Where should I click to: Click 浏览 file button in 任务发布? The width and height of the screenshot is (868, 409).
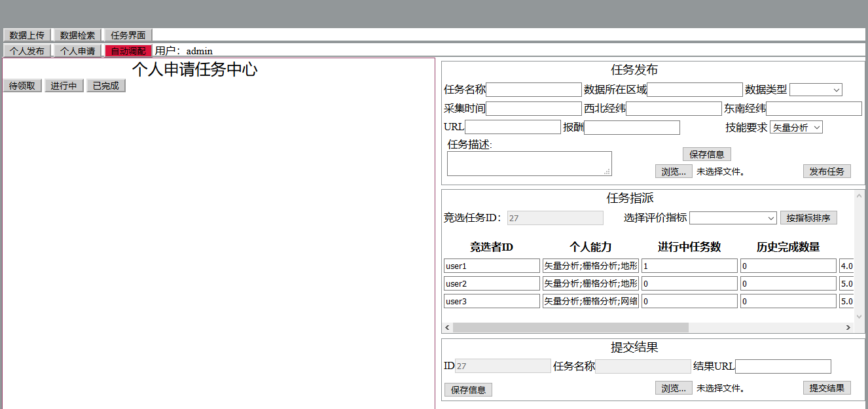pyautogui.click(x=674, y=171)
